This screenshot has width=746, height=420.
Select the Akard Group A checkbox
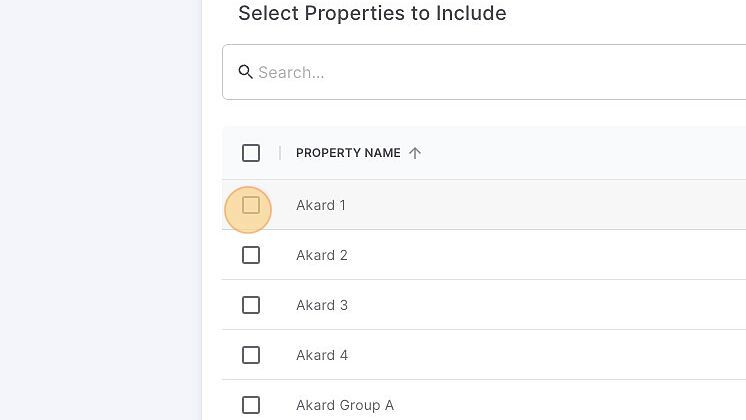(x=251, y=405)
